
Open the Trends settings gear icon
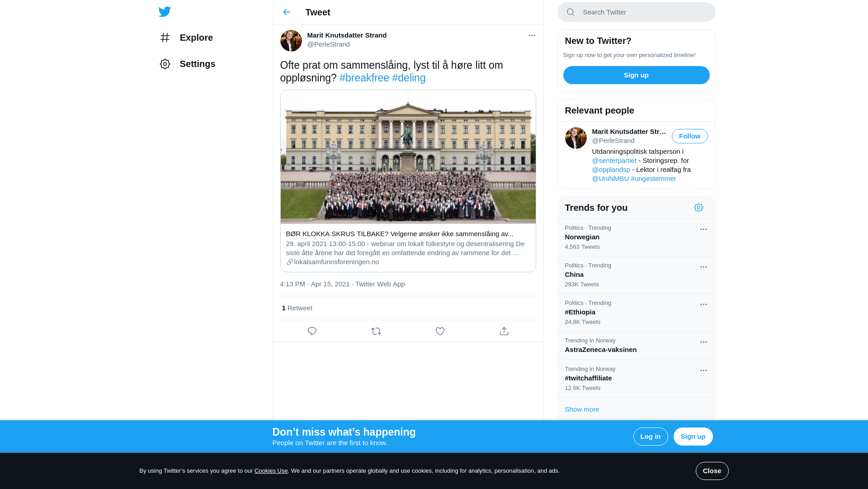point(698,208)
